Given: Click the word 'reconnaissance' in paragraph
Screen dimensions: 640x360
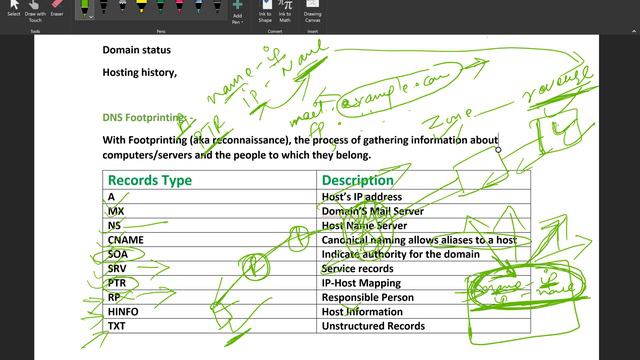Looking at the screenshot, I should pos(249,140).
